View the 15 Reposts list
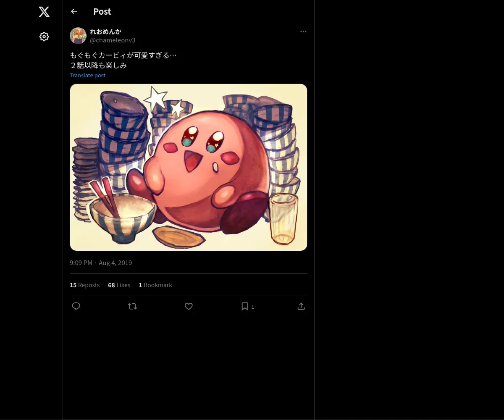 (x=84, y=285)
